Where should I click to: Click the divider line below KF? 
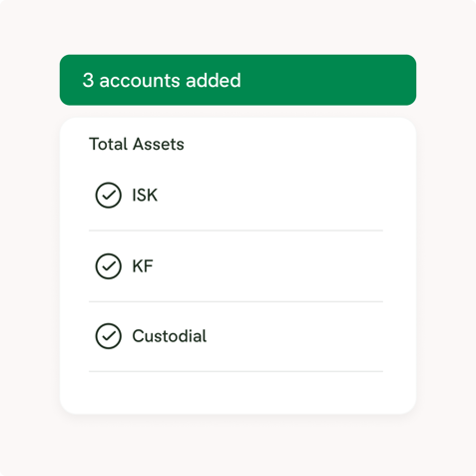coord(236,301)
